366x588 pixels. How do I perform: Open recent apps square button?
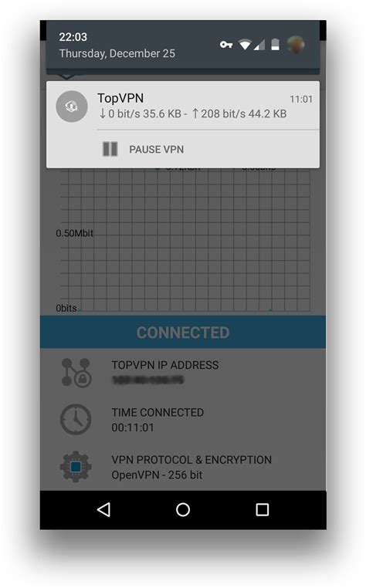tap(262, 509)
